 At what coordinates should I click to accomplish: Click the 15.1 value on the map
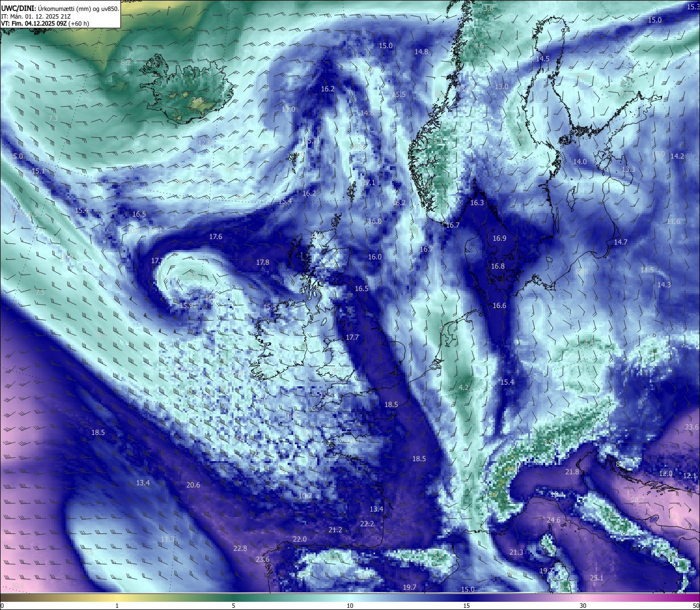38,171
